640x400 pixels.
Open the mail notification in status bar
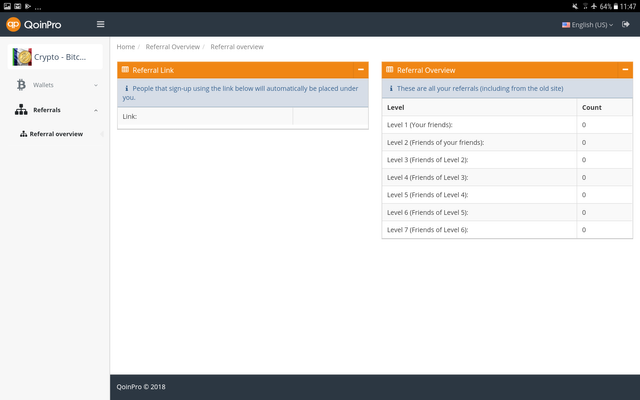18,6
